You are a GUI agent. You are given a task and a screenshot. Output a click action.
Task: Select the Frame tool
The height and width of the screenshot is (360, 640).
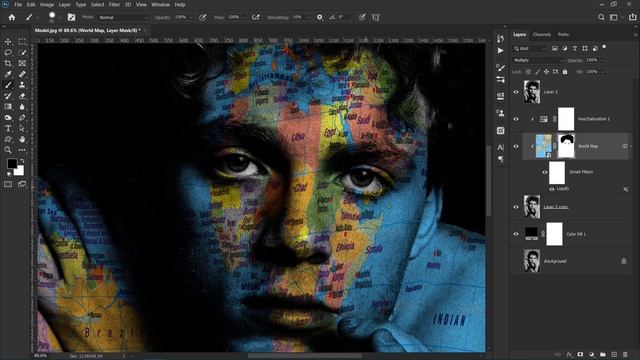(22, 63)
